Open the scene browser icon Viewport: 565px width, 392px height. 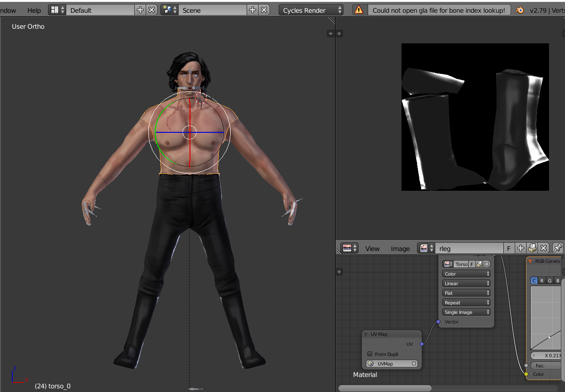tap(169, 10)
